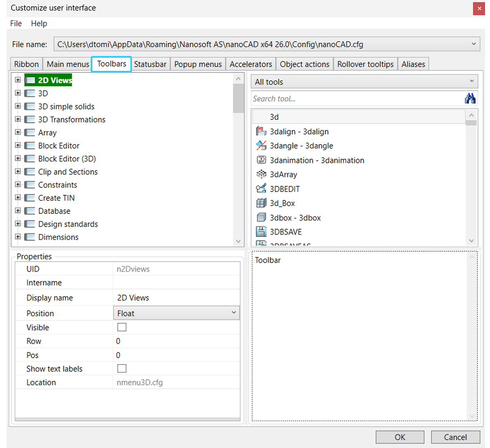Switch to the Aliases tab
The height and width of the screenshot is (448, 490).
pos(413,64)
